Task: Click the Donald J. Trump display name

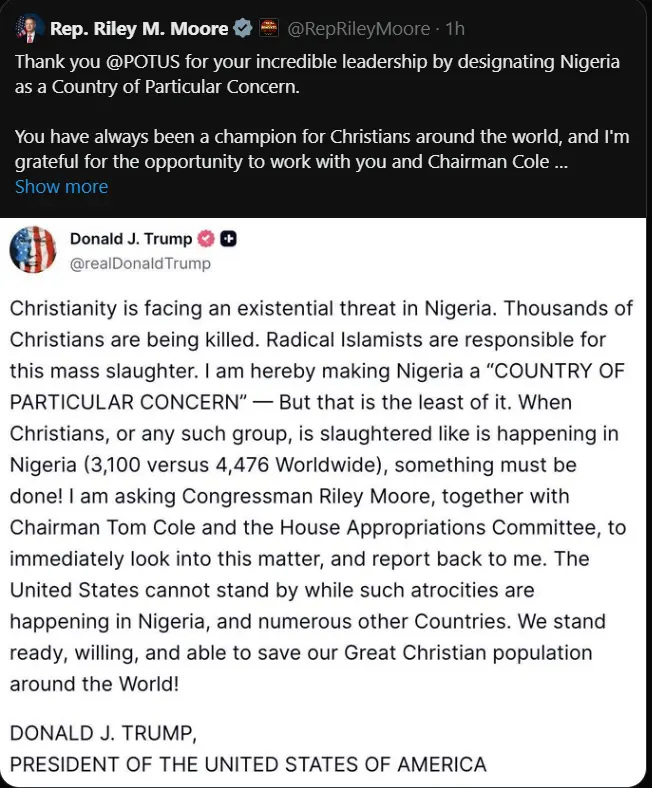Action: (130, 239)
